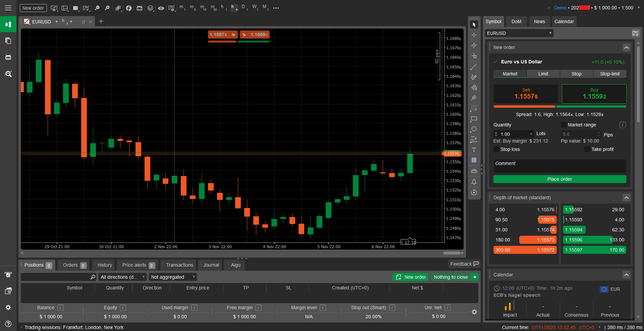
Task: Click the purple drawing color swatch
Action: [x=474, y=160]
